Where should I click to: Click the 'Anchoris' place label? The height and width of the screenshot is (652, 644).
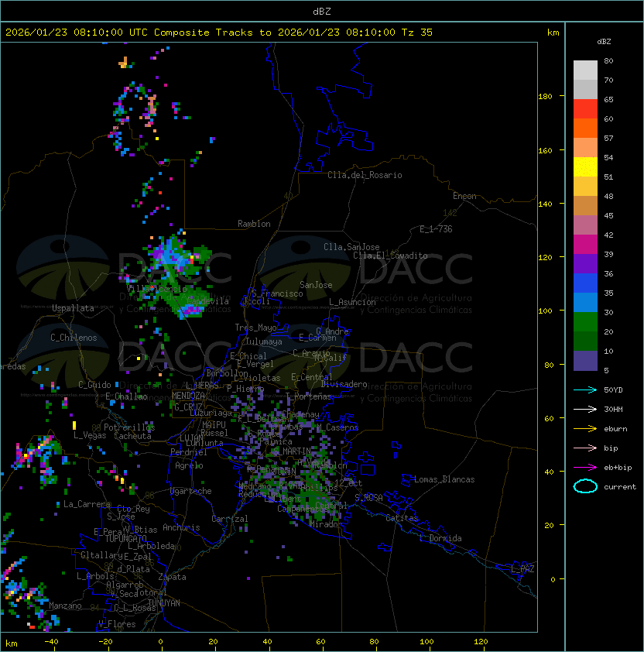(181, 527)
